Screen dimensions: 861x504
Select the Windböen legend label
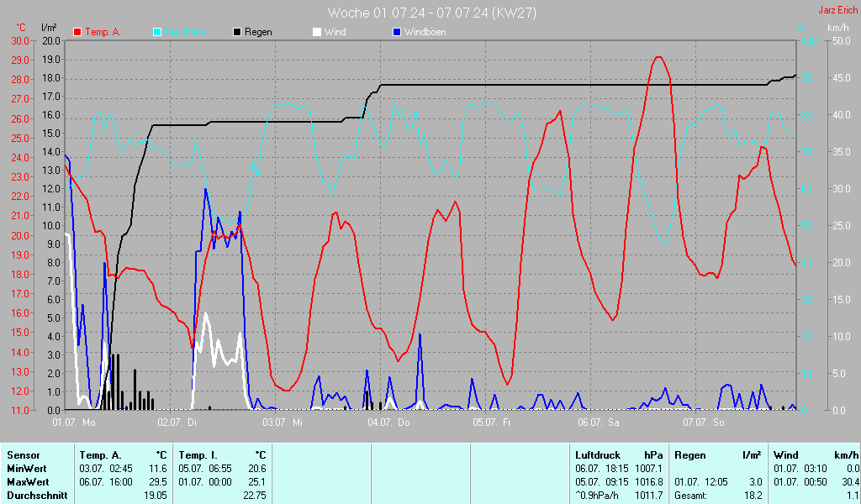425,32
